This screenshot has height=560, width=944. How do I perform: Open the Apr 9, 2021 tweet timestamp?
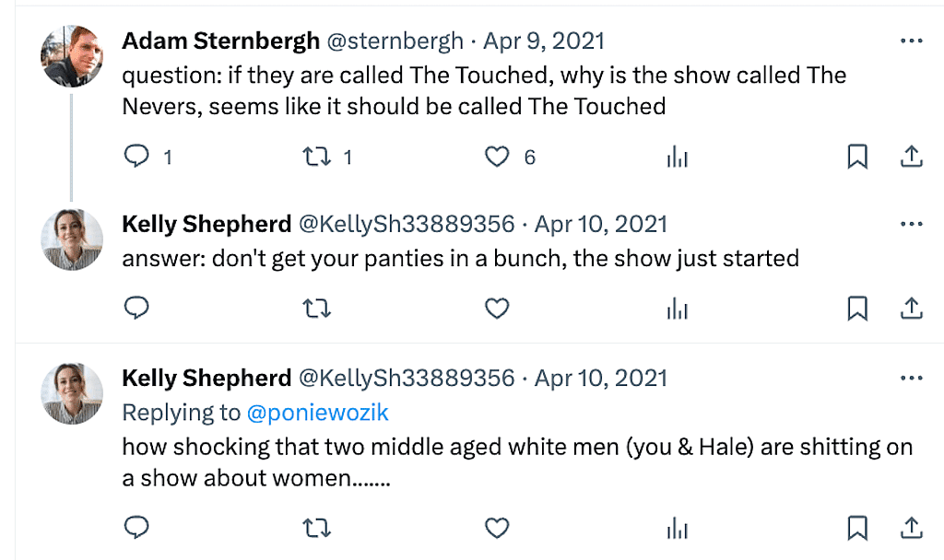point(544,41)
